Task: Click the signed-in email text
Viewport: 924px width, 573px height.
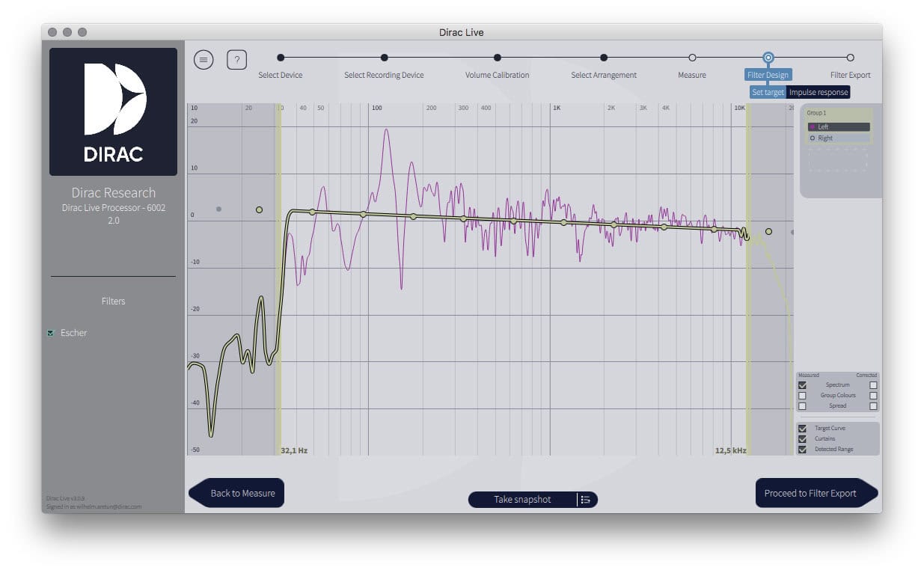Action: coord(94,506)
